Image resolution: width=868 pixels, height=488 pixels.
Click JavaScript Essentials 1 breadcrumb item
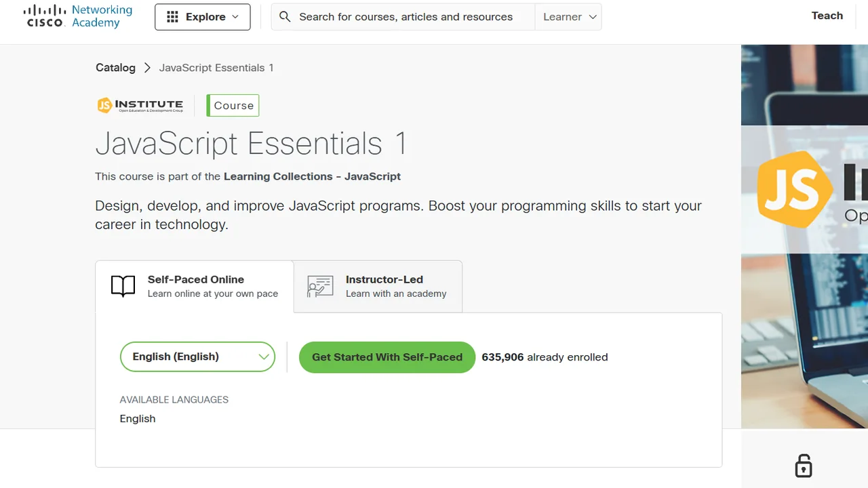point(216,68)
